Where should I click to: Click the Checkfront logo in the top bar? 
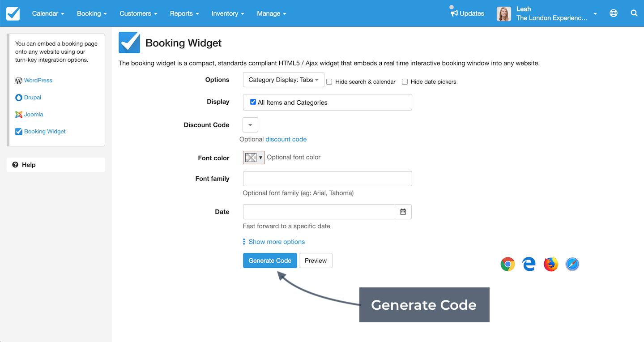click(13, 13)
